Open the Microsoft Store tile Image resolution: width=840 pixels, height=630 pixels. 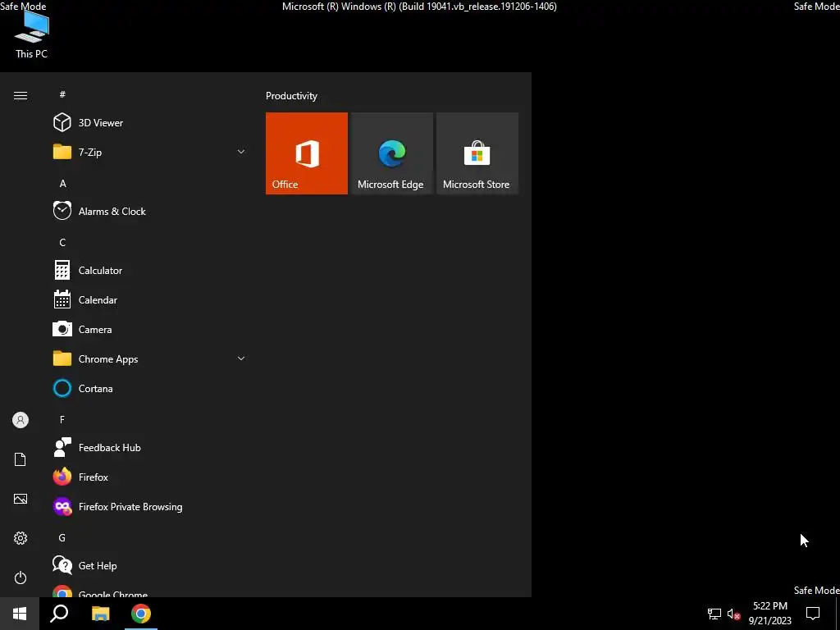tap(477, 153)
